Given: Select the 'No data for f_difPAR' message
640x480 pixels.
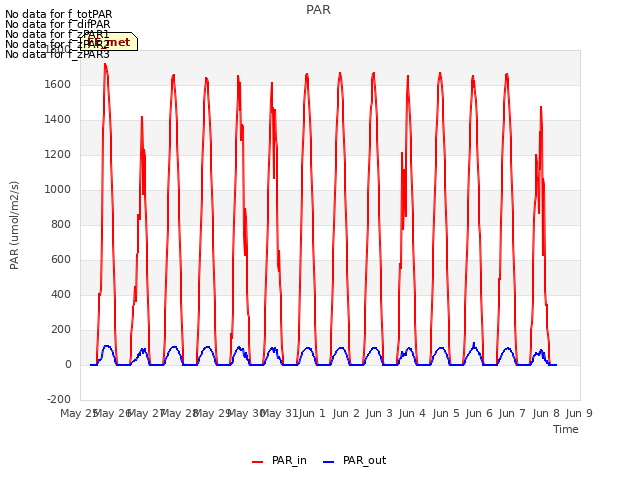Looking at the screenshot, I should [x=58, y=24].
